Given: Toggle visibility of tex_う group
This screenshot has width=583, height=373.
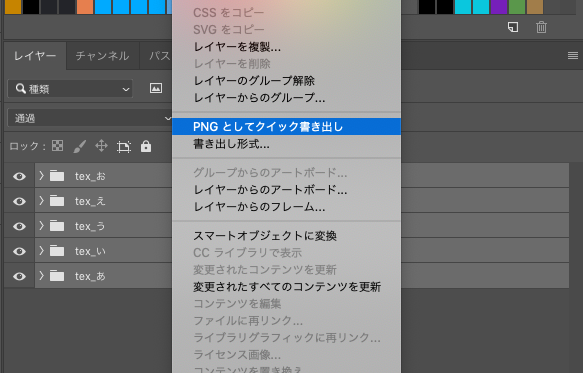Looking at the screenshot, I should [x=19, y=226].
